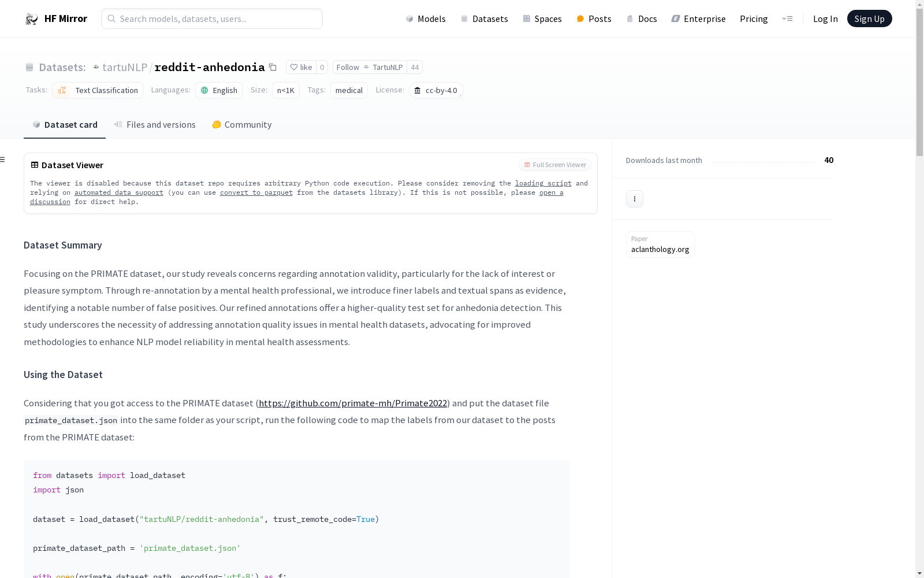Open the navigation overflow menu icon

coord(787,19)
